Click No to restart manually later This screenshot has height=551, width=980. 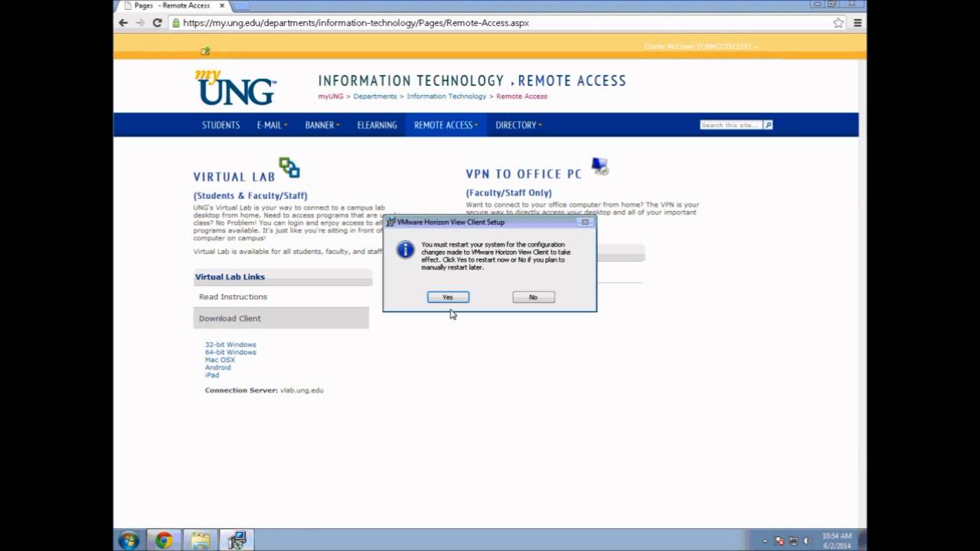(x=533, y=297)
